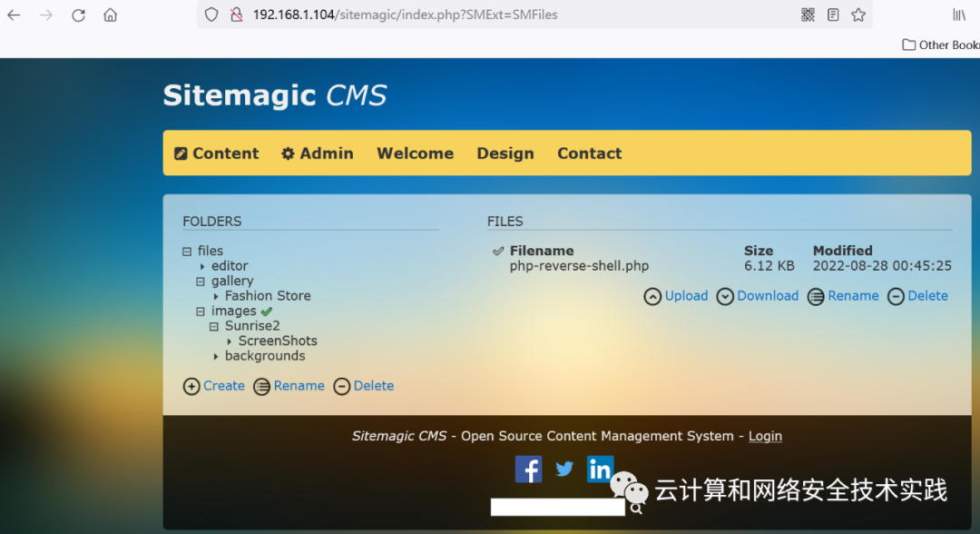Image resolution: width=980 pixels, height=534 pixels.
Task: Click the address bar URL
Action: tap(405, 15)
